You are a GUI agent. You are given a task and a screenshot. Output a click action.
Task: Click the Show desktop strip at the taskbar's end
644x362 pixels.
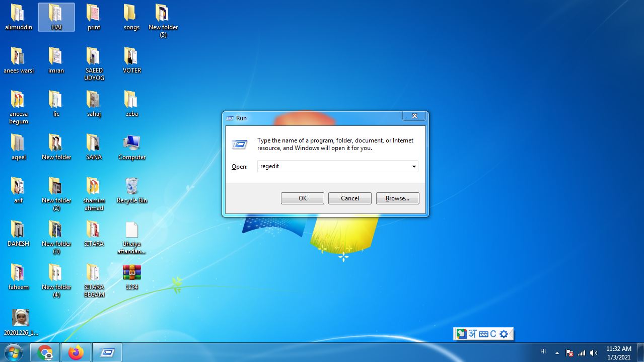(640, 352)
